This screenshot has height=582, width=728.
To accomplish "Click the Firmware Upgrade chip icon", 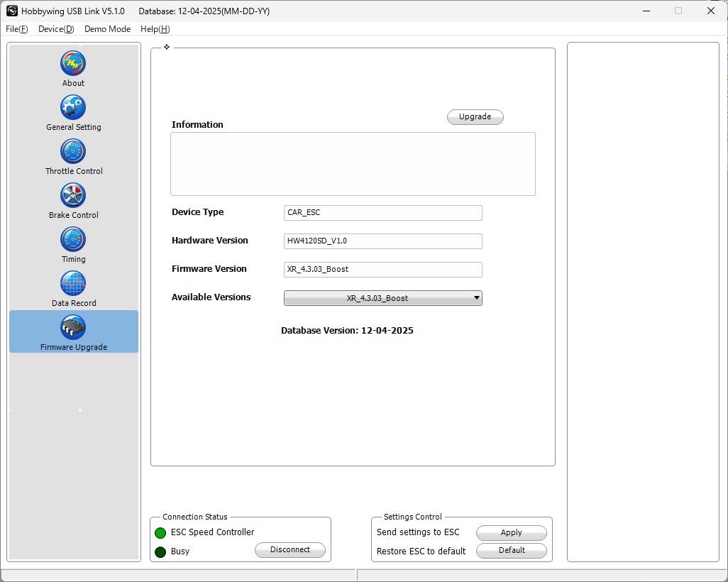I will click(x=73, y=327).
